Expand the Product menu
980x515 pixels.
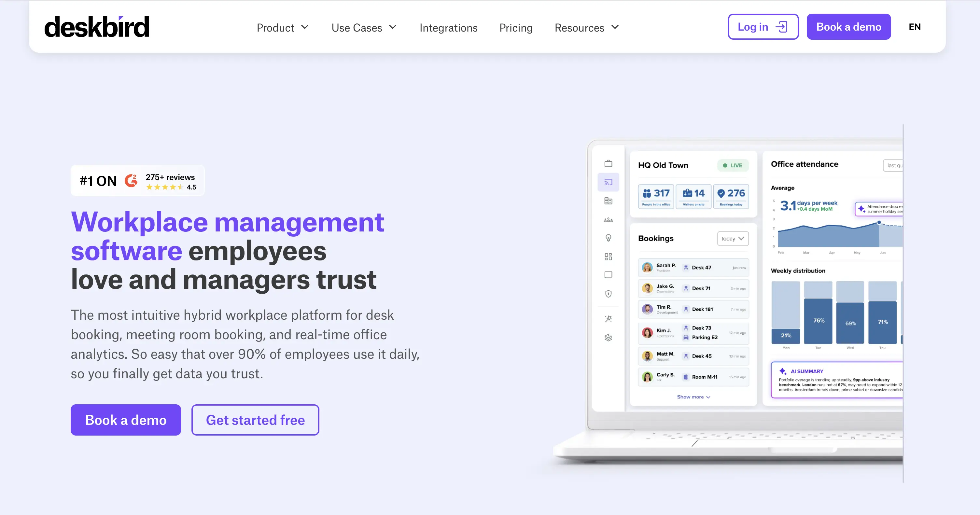tap(282, 27)
